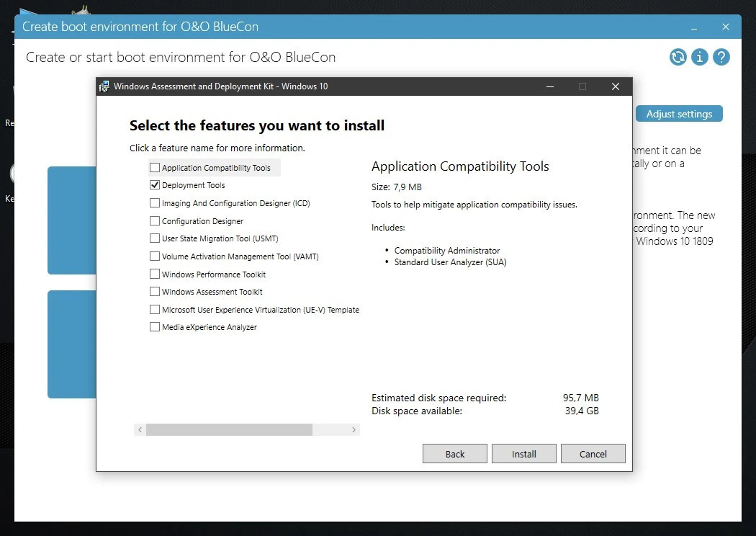The height and width of the screenshot is (536, 756).
Task: Minimize the ADK setup window
Action: click(549, 86)
